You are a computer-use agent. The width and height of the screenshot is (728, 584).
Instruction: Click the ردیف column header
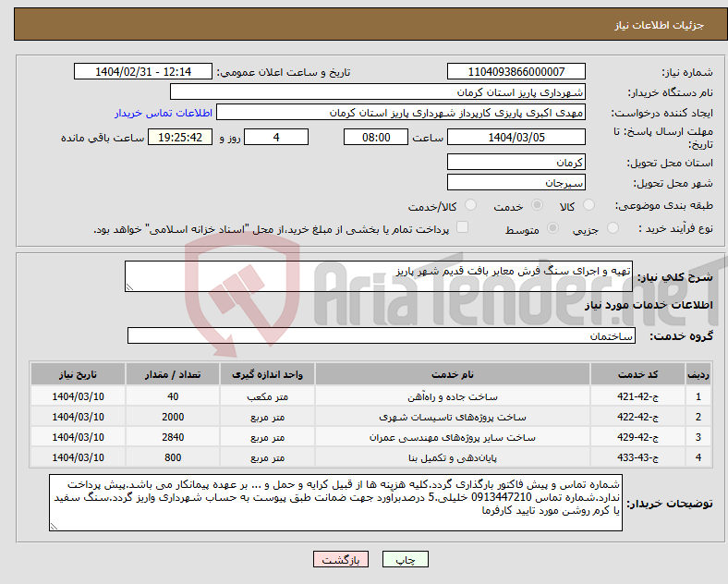click(698, 374)
